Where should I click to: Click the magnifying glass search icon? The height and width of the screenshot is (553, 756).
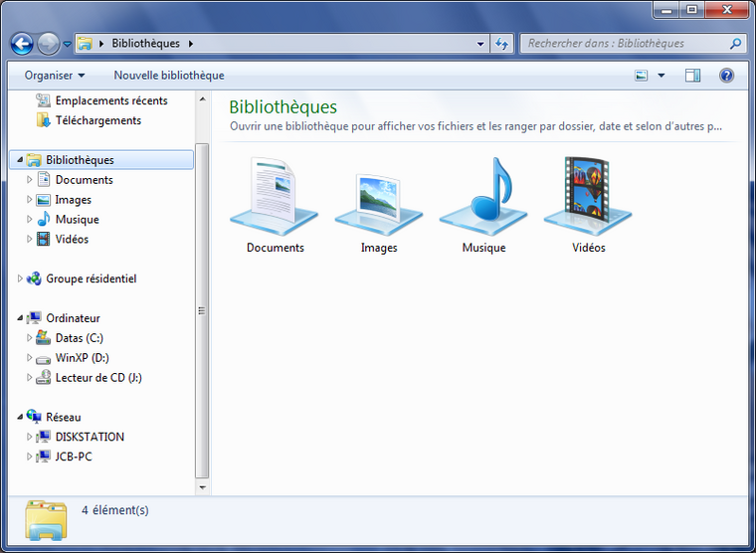[x=735, y=44]
